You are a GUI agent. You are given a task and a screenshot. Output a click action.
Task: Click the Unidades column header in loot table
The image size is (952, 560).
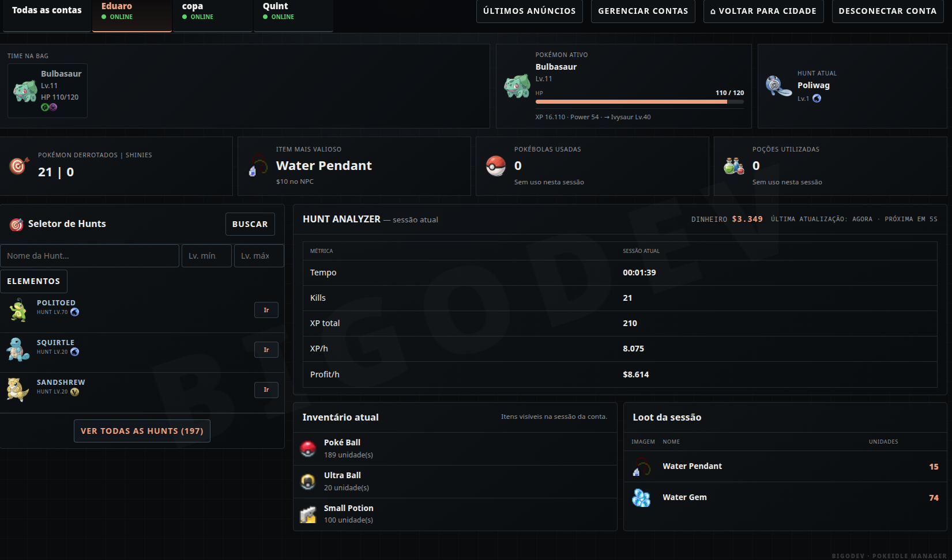pos(883,442)
